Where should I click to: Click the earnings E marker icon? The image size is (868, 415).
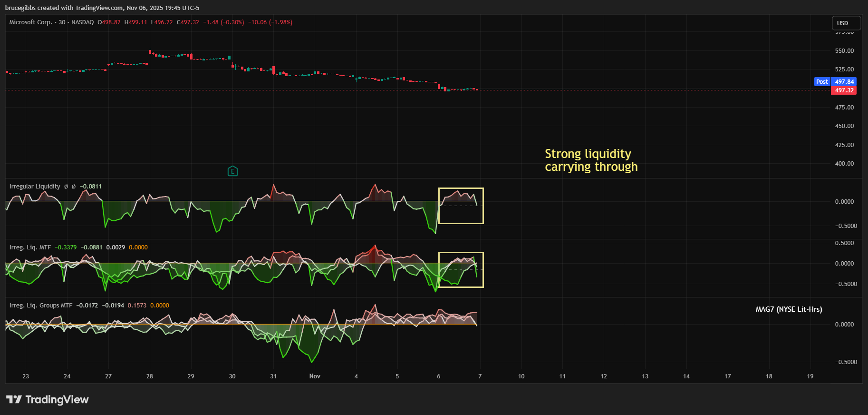tap(232, 171)
